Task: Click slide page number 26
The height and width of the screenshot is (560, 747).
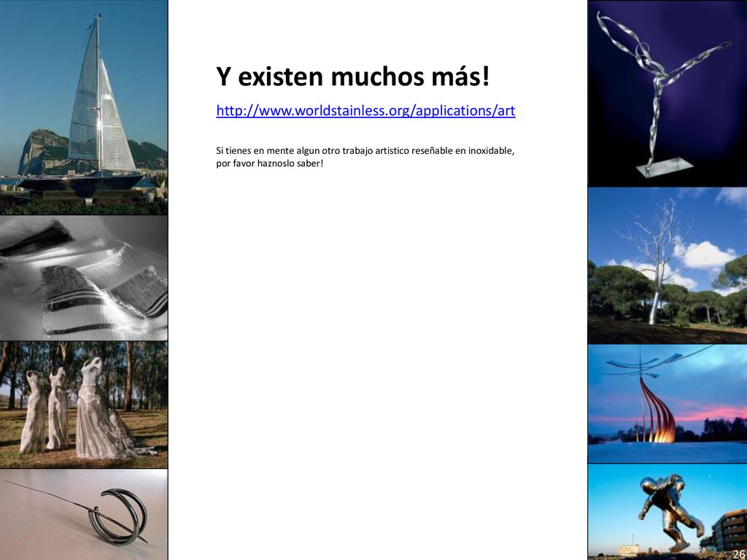Action: pyautogui.click(x=738, y=553)
